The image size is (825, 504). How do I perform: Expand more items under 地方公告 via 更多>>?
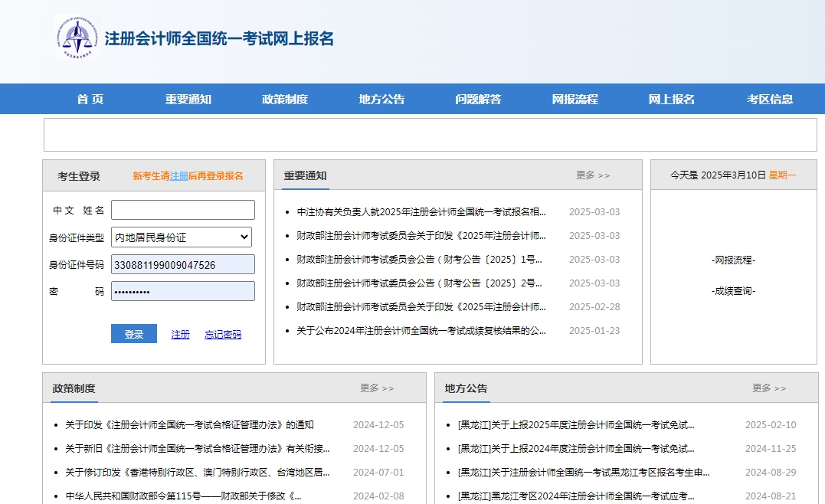(x=769, y=388)
